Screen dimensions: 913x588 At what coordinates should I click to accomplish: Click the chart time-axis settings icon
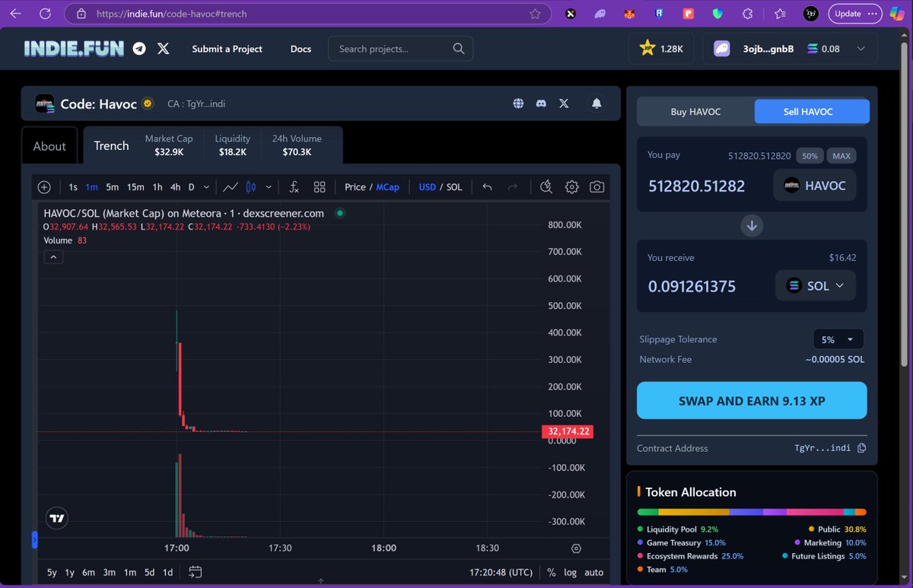tap(576, 548)
